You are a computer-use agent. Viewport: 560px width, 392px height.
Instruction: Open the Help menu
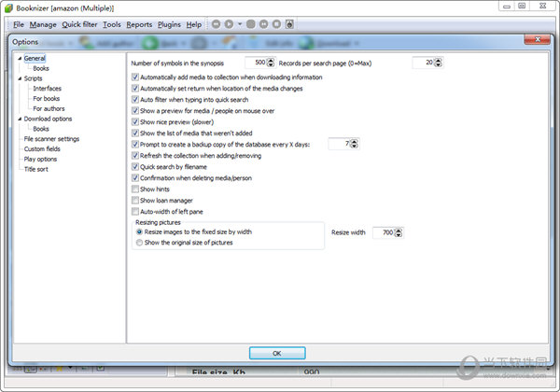tap(194, 24)
